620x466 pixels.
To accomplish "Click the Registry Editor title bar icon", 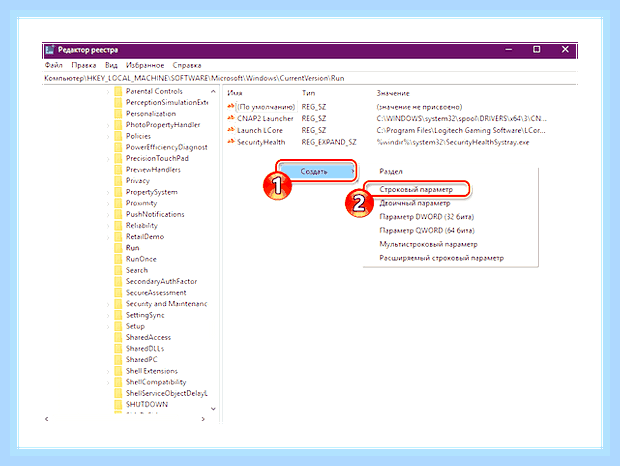I will (50, 50).
